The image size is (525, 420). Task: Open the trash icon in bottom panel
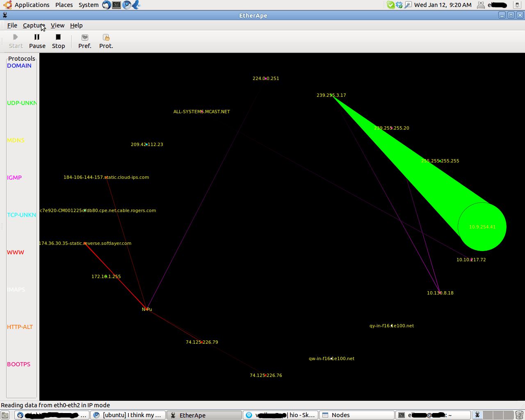(519, 415)
